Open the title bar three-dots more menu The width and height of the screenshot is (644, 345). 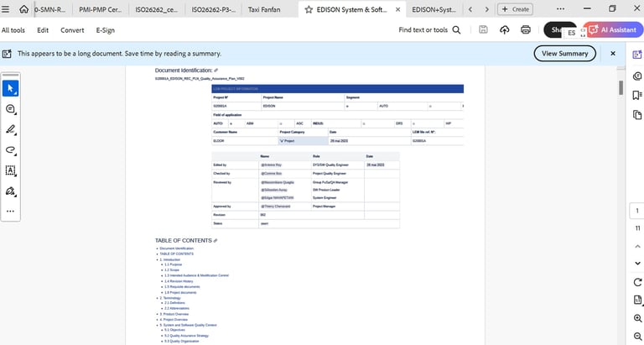[x=560, y=8]
